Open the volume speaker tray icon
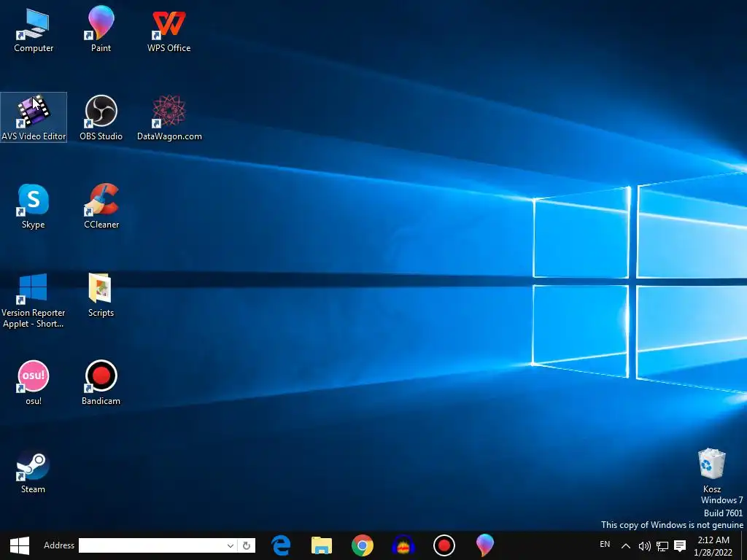 644,546
